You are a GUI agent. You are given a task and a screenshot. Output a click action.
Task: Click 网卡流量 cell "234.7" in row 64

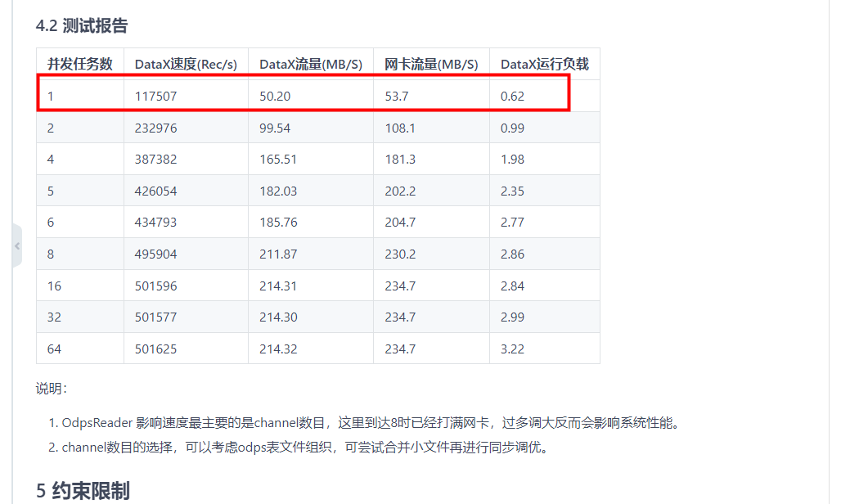(432, 349)
